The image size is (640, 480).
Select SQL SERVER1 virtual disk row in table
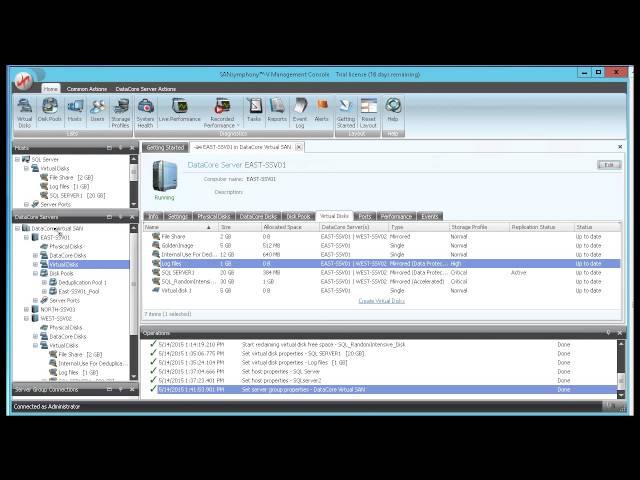pos(382,272)
